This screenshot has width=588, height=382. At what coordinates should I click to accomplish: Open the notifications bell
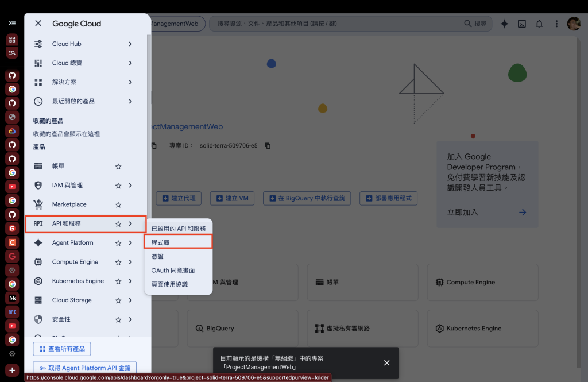539,24
